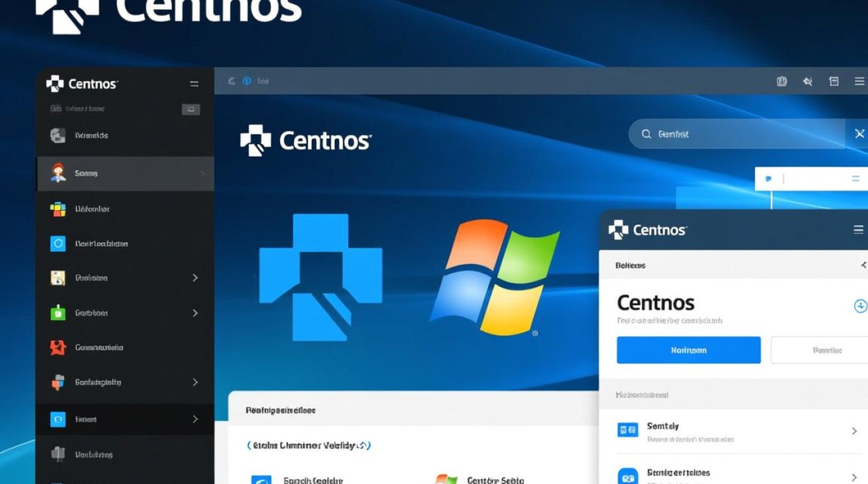Click the Centnos logo in the right panel header
The image size is (868, 484).
pos(648,230)
